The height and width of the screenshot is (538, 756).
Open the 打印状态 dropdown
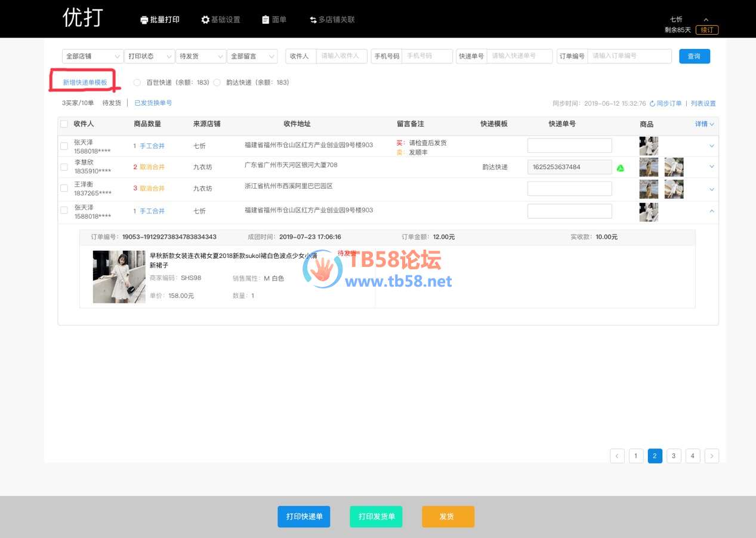[150, 56]
